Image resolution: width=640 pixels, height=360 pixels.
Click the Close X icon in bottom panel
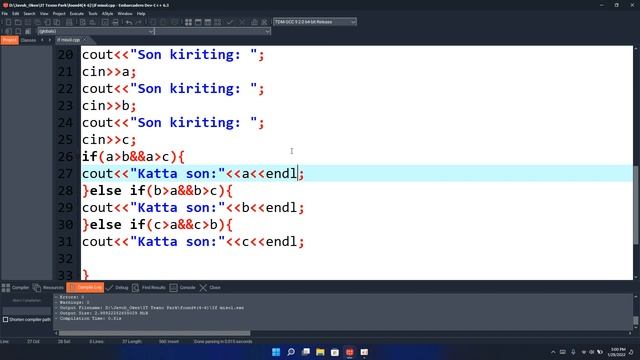203,288
